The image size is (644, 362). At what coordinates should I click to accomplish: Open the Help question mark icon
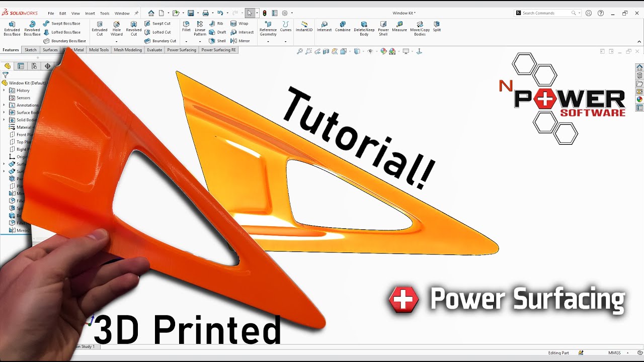601,13
